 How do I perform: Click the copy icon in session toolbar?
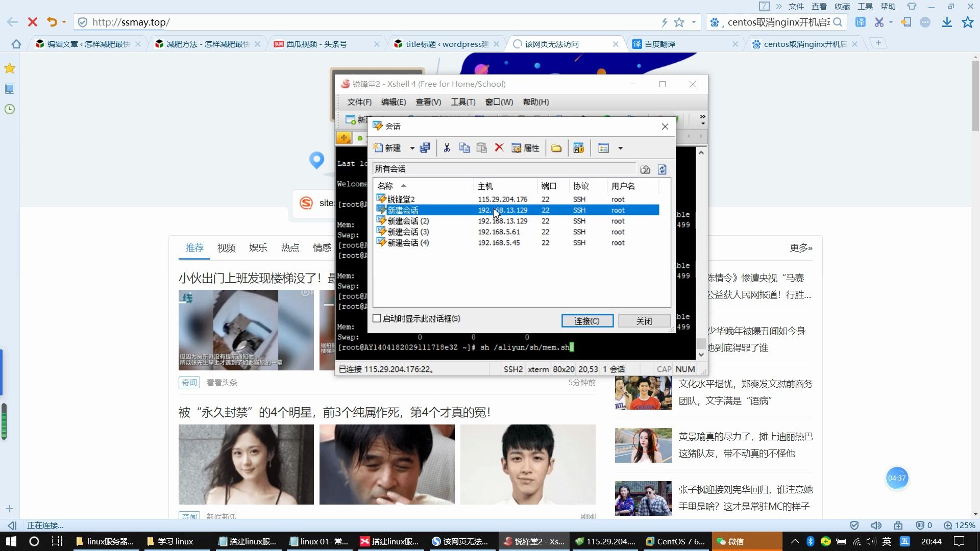(464, 148)
